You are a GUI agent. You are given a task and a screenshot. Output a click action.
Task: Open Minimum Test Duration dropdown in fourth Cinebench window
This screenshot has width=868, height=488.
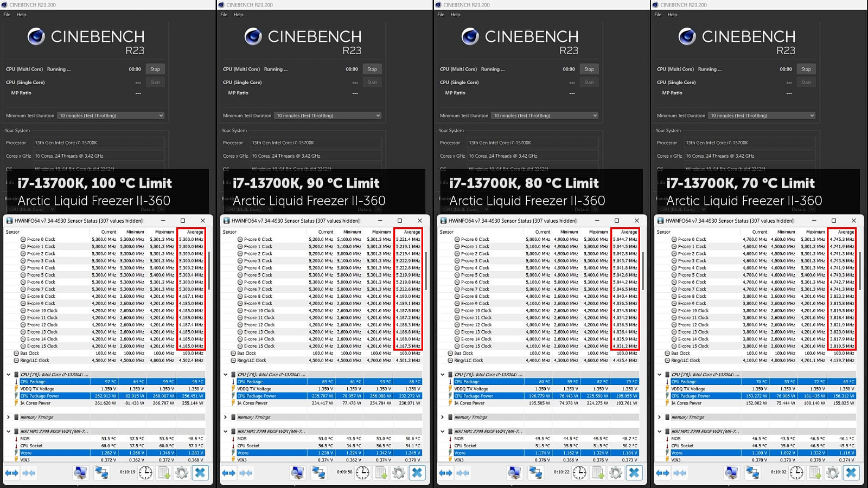pos(762,115)
